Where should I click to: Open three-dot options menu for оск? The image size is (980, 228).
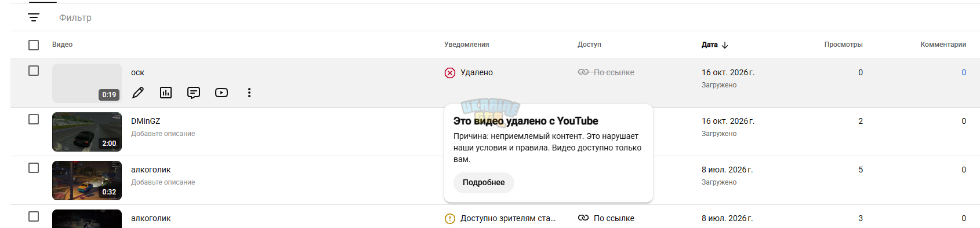tap(249, 93)
